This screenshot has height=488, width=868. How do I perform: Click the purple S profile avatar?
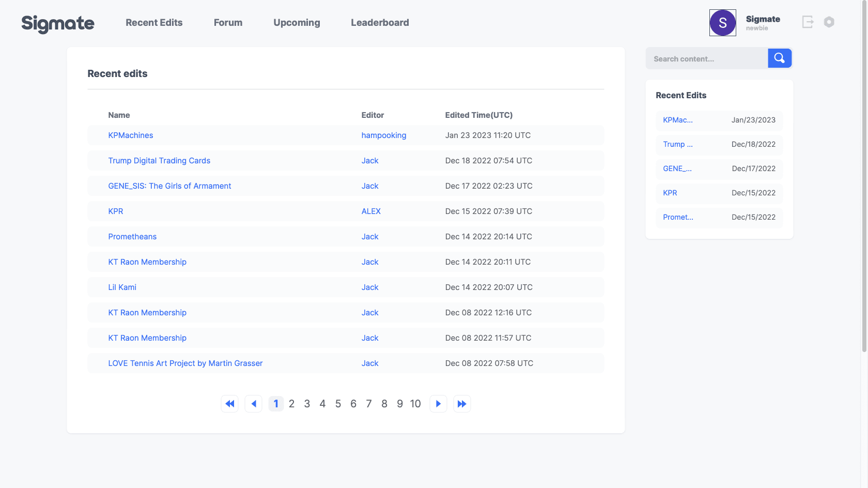pos(722,23)
